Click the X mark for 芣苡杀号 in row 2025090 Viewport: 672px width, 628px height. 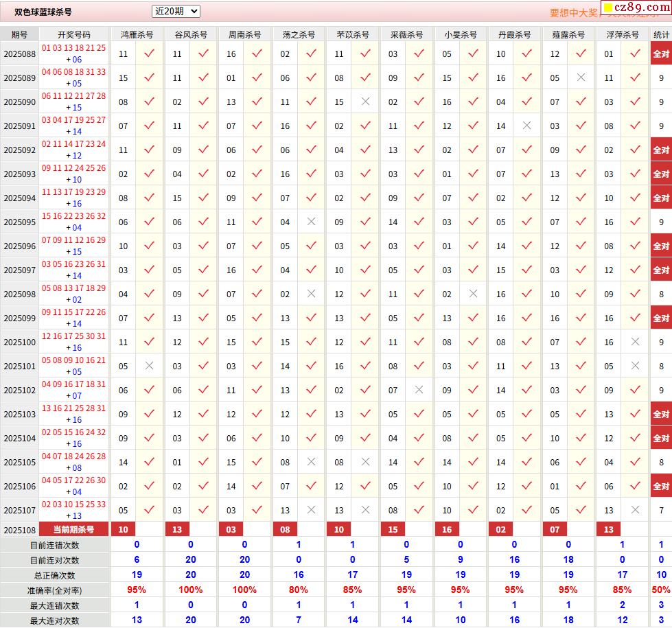[x=365, y=102]
